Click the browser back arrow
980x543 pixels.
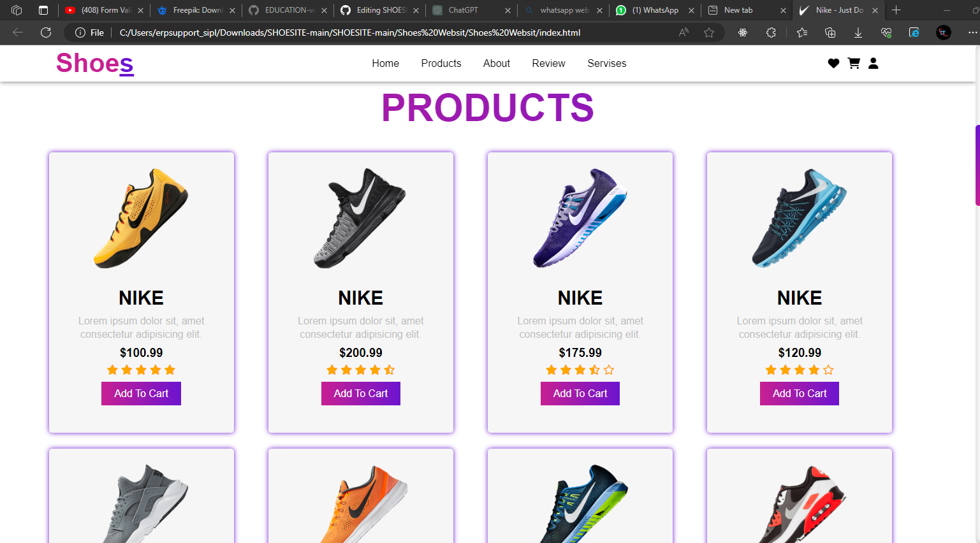coord(17,33)
